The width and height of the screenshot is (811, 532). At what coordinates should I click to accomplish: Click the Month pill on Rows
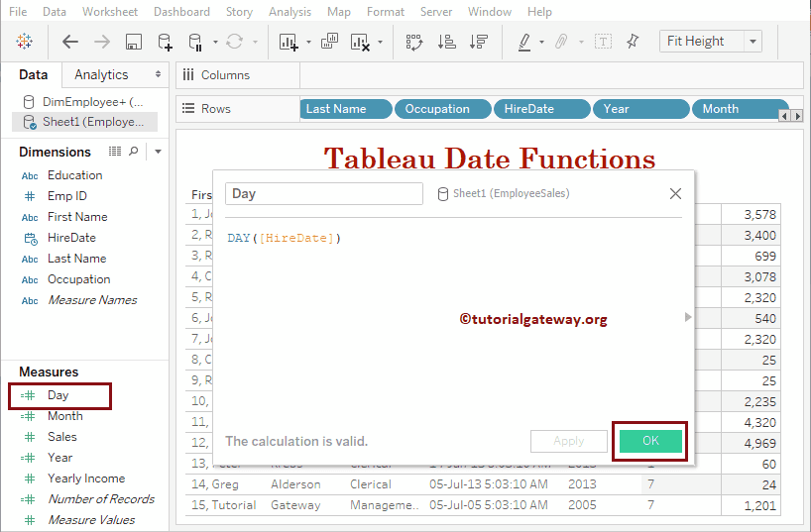click(740, 109)
